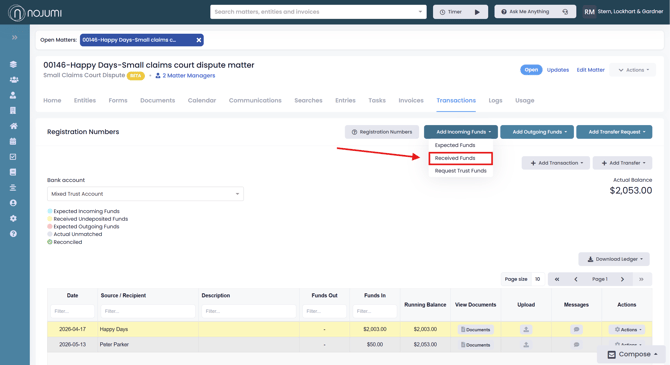Switch to the Calendar tab
Viewport: 670px width, 365px height.
click(202, 100)
